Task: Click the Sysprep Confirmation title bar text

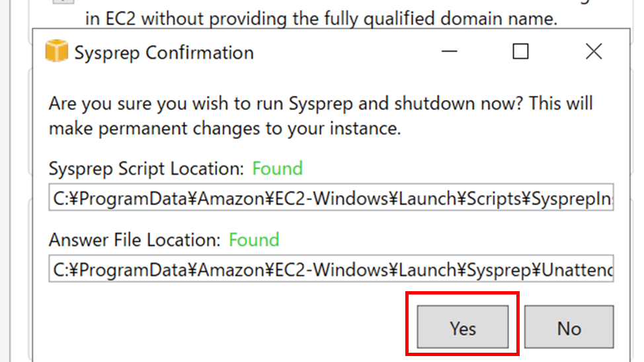Action: tap(164, 53)
